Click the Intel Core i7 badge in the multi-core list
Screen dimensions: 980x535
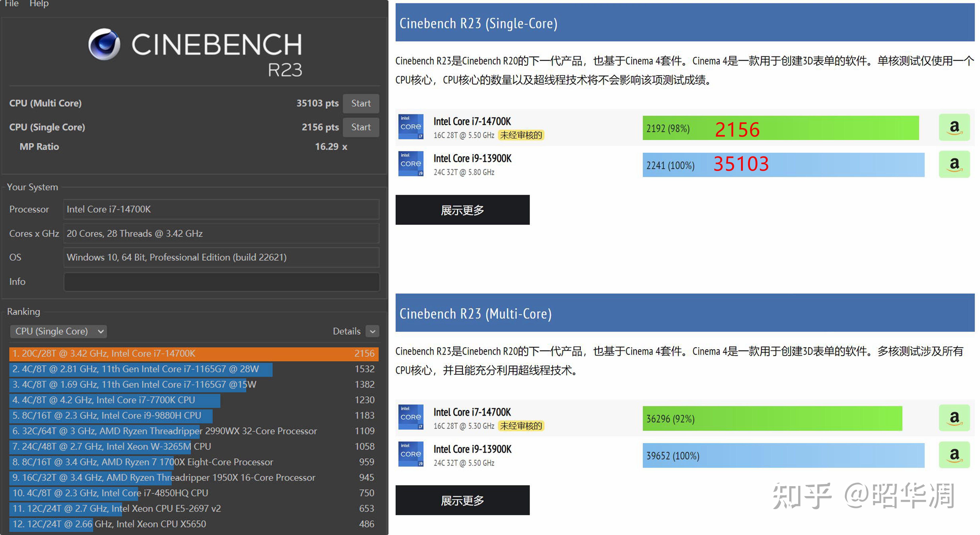click(411, 417)
